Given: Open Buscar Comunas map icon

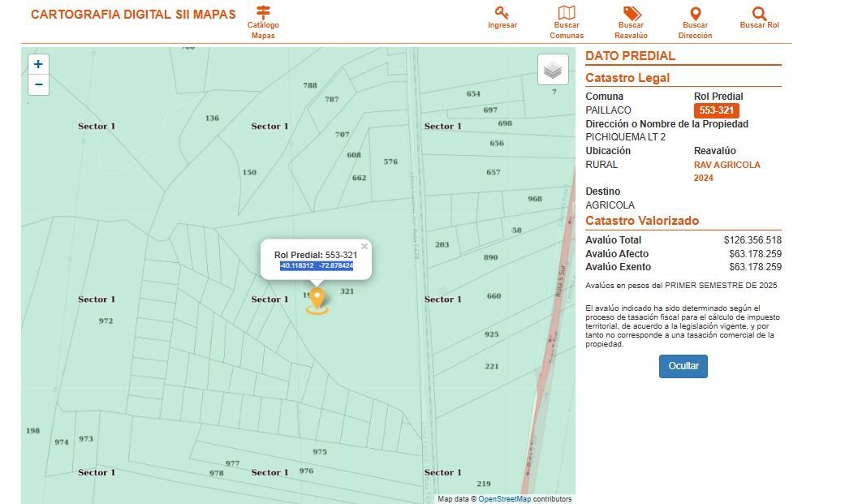Looking at the screenshot, I should click(567, 13).
